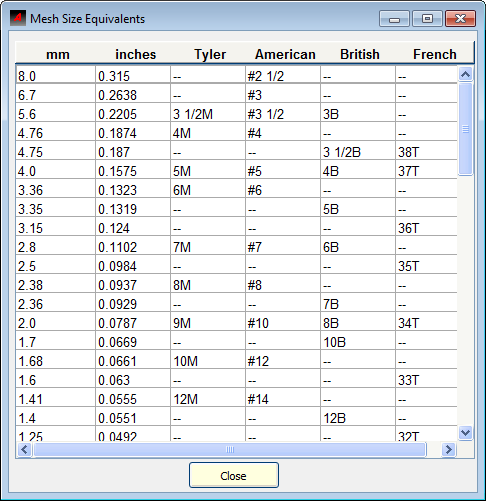Select the 38T French cell
Image resolution: width=486 pixels, height=501 pixels.
point(426,152)
